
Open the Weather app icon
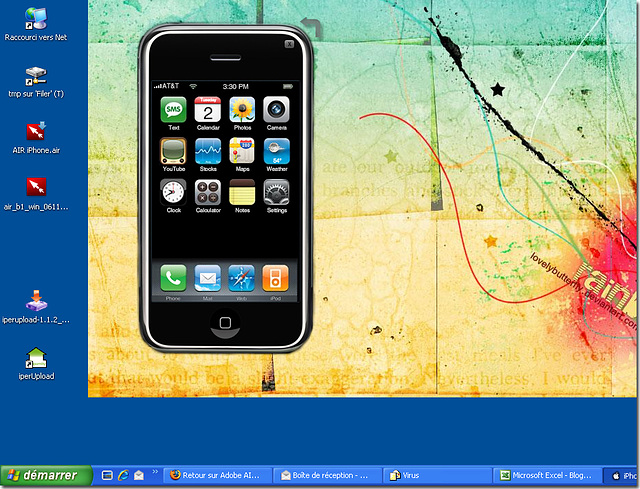tap(276, 151)
